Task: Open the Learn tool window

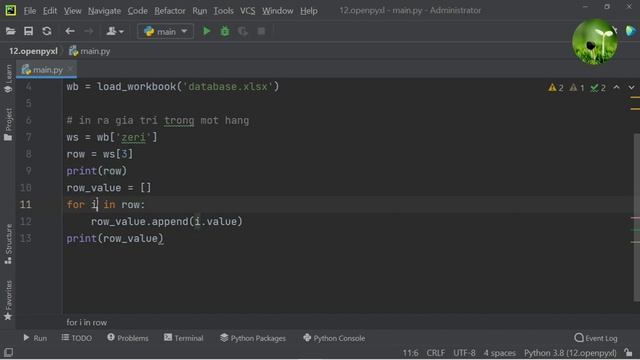Action: coord(8,79)
